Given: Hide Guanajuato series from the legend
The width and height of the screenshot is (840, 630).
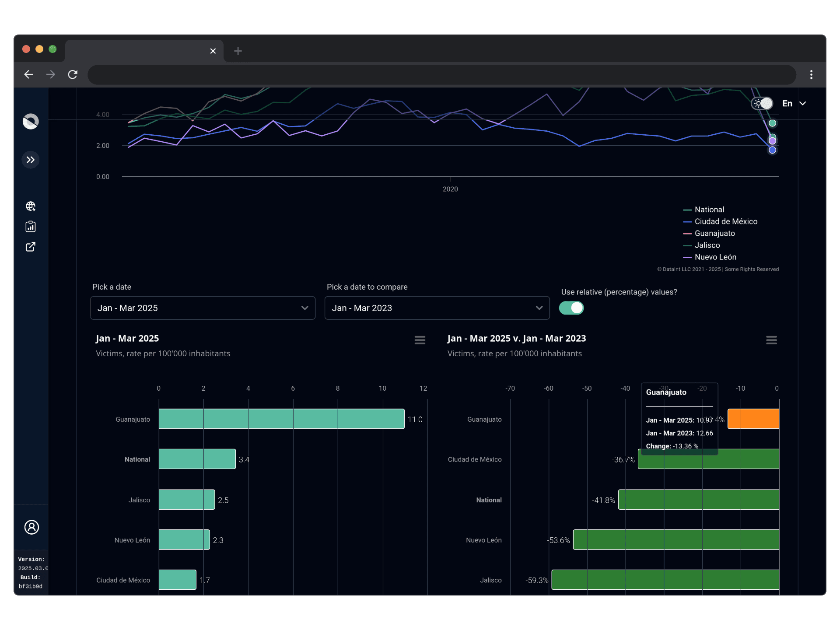Looking at the screenshot, I should [x=714, y=233].
